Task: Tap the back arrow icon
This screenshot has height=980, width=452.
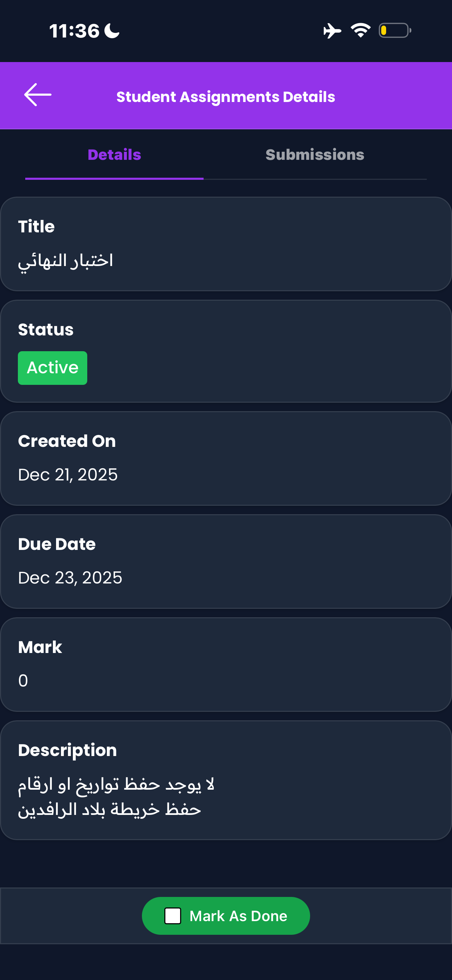Action: tap(38, 95)
